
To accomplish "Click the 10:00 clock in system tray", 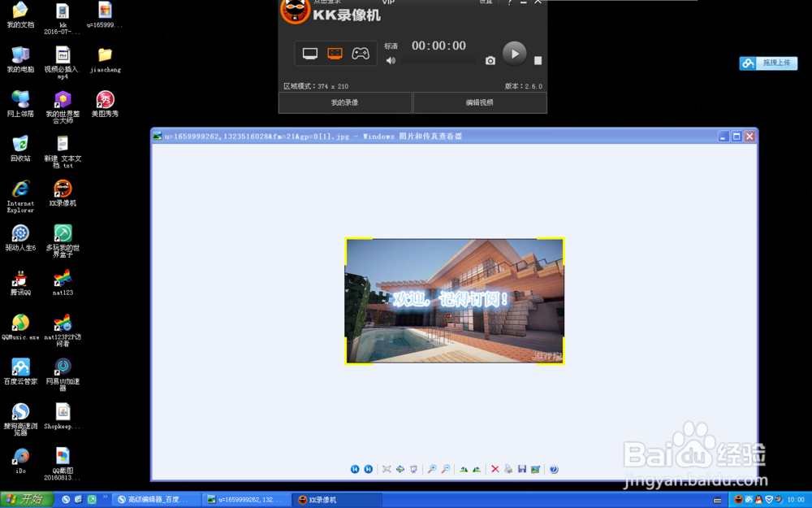I will coord(796,500).
